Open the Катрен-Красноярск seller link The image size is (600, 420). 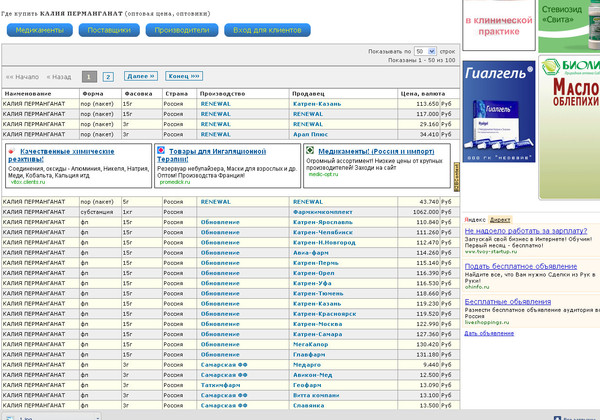(324, 314)
